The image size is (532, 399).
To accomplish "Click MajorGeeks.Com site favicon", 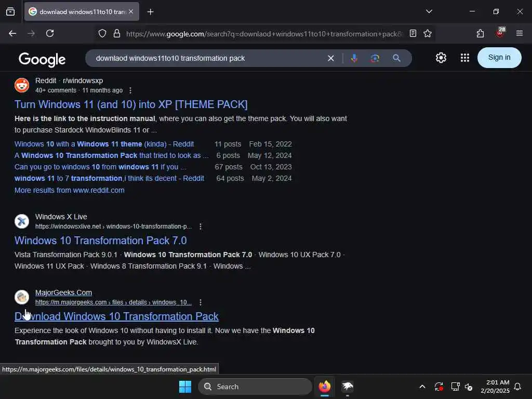I will pyautogui.click(x=22, y=297).
